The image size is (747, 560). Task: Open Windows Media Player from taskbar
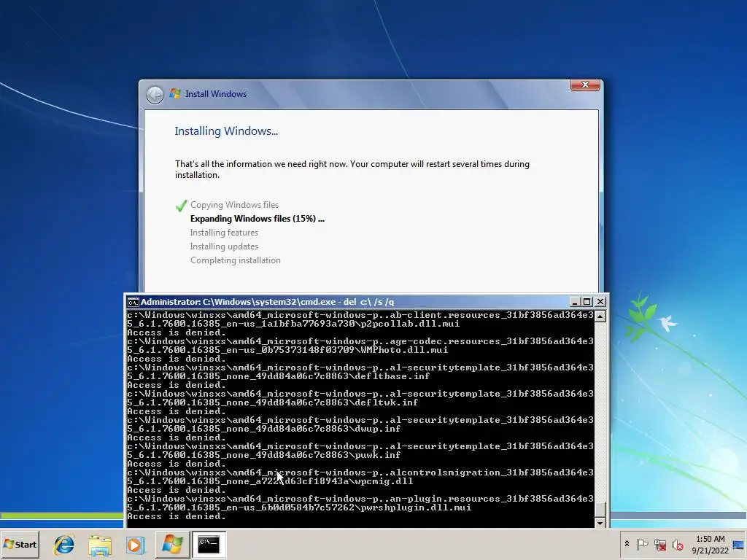135,545
